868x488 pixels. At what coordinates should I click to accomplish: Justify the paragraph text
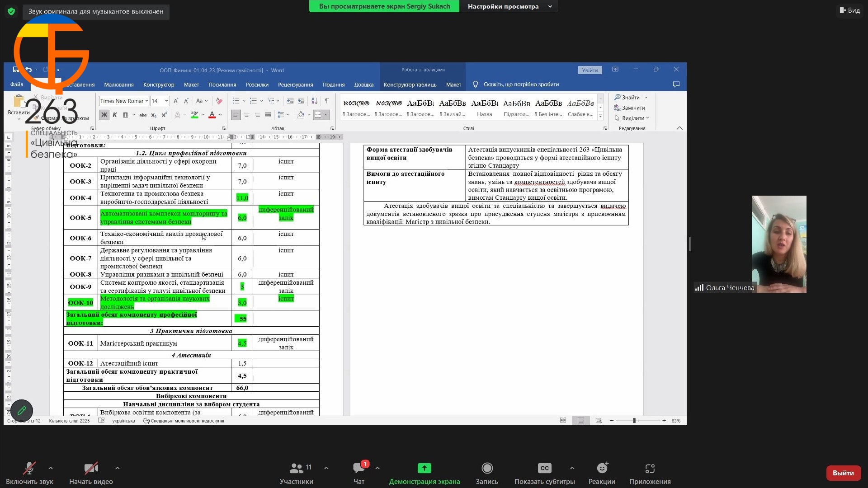[x=268, y=115]
